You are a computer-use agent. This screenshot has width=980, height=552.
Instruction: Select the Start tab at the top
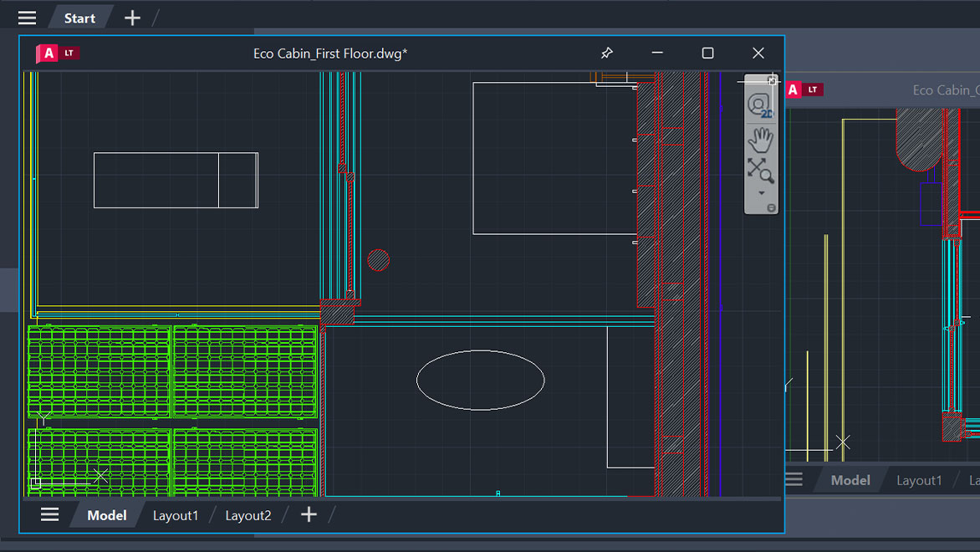(79, 17)
